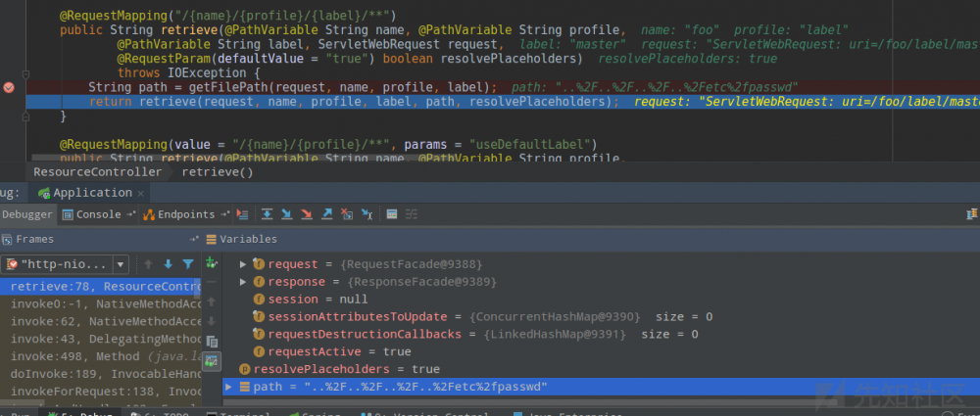
Task: Click the Restore Layout icon at far right
Action: tap(972, 214)
